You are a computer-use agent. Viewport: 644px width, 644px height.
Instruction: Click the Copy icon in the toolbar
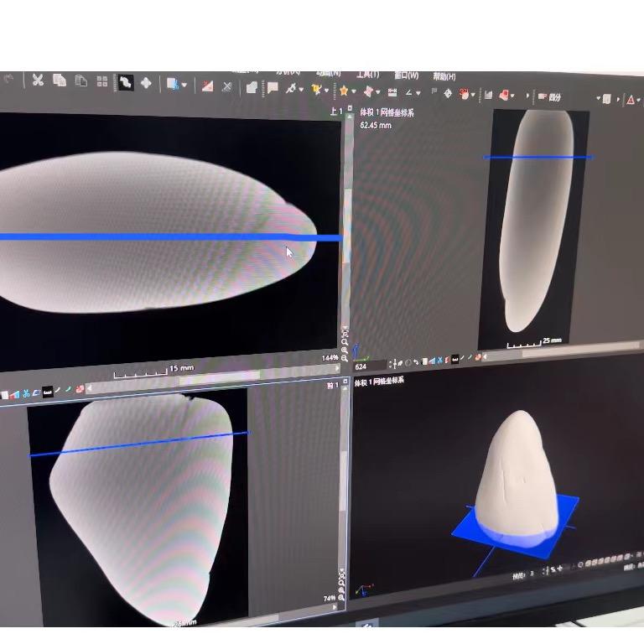coord(60,80)
